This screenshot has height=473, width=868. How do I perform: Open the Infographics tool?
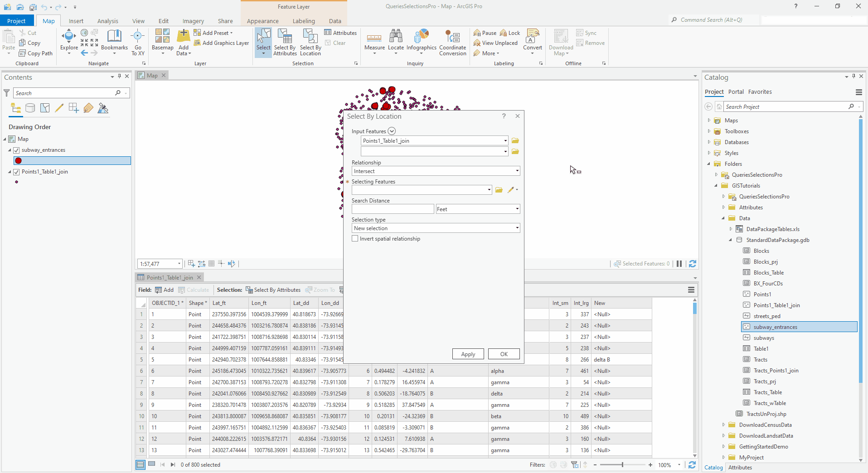(x=422, y=42)
